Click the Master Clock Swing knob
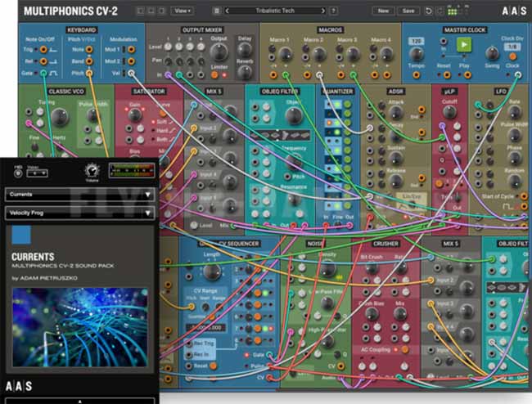Screen dimensions: 532x404 coord(492,53)
